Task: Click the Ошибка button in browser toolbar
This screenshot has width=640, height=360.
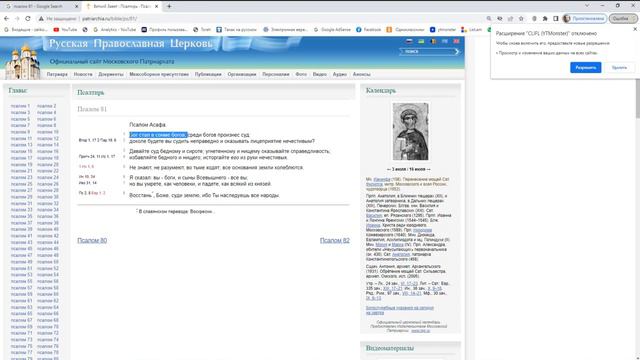Action: pos(622,18)
